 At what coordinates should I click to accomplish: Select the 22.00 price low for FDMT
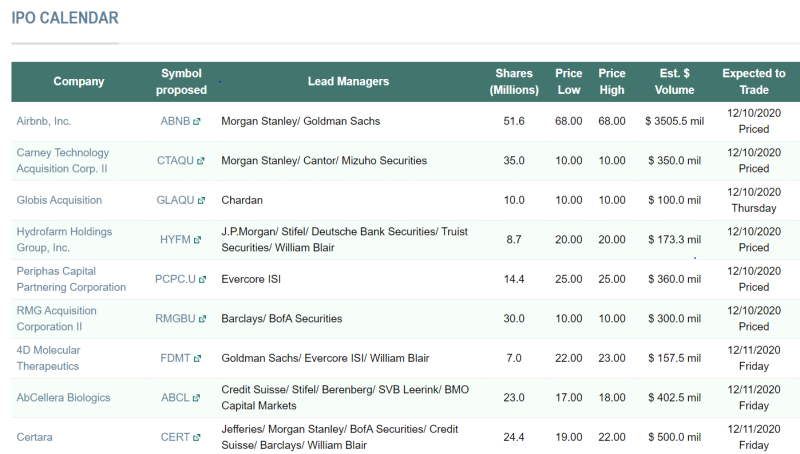tap(568, 359)
